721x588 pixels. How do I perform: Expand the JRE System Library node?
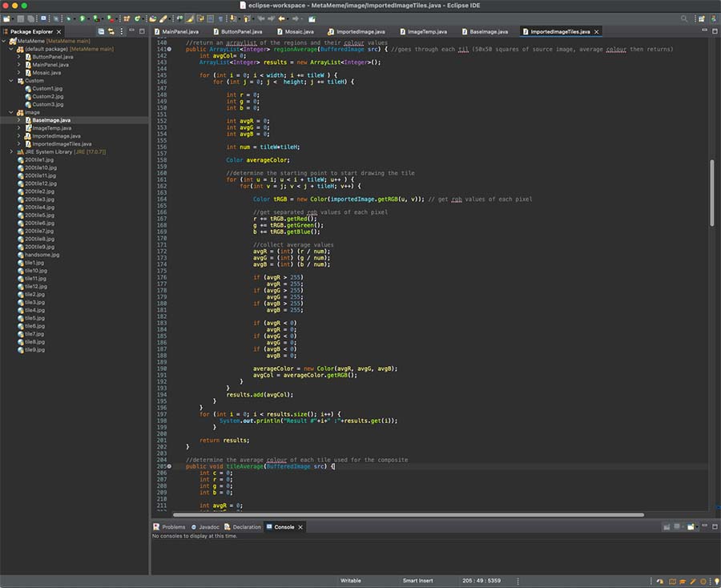(10, 151)
